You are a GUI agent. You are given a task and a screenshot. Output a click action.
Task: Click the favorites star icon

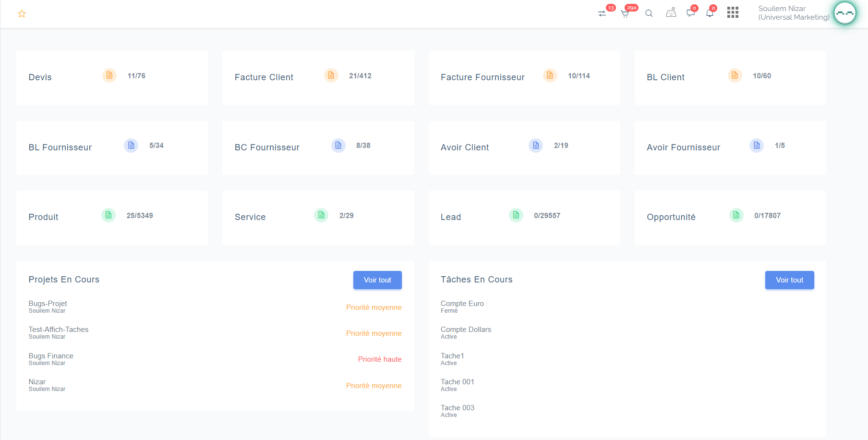[x=22, y=14]
